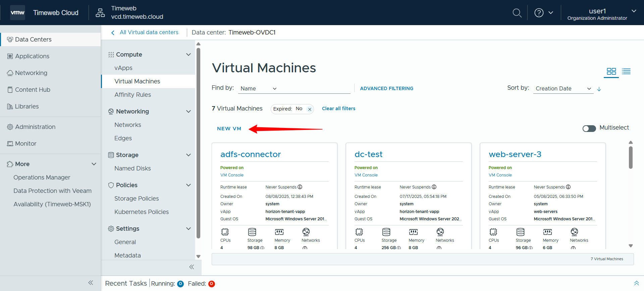Click Clear all filters link
The width and height of the screenshot is (644, 291).
338,108
